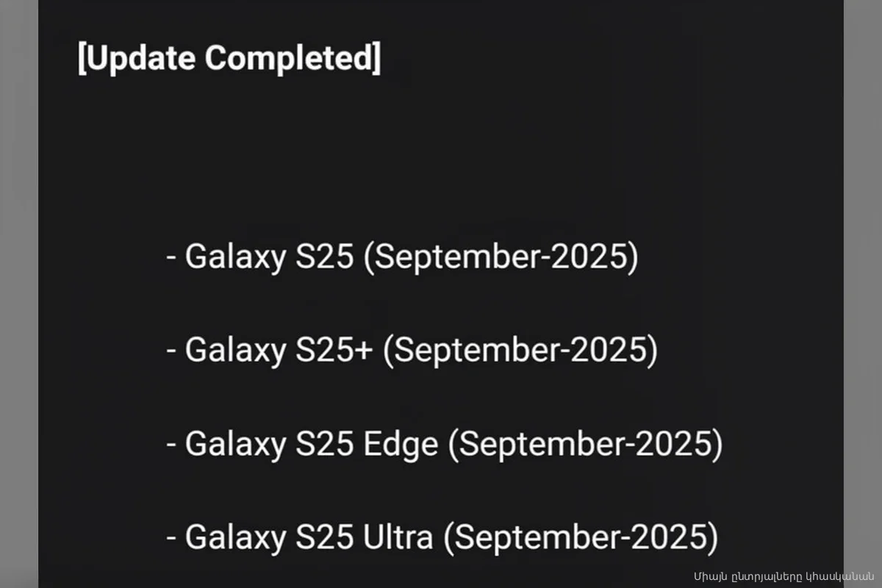Viewport: 882px width, 588px height.
Task: Click the Armenian watermark caption text
Action: click(784, 576)
